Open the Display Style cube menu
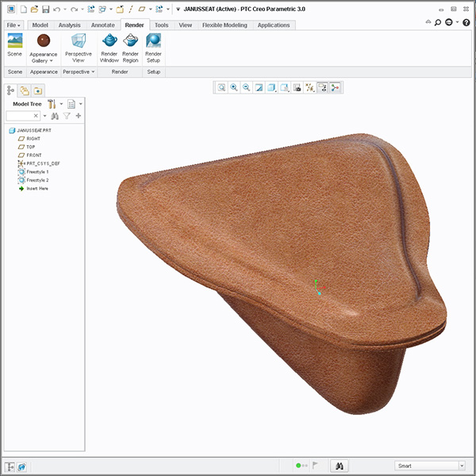Screen dimensions: 476x476 (x=271, y=88)
